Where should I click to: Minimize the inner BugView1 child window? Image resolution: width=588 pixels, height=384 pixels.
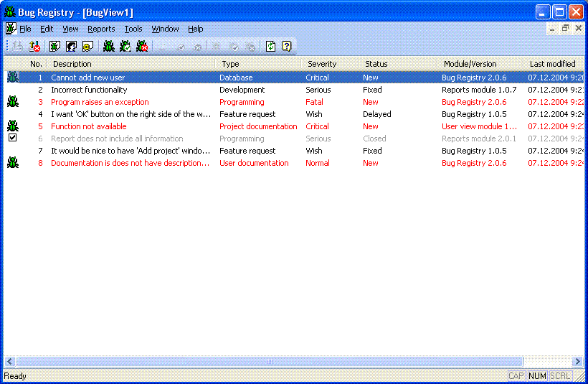[x=551, y=28]
